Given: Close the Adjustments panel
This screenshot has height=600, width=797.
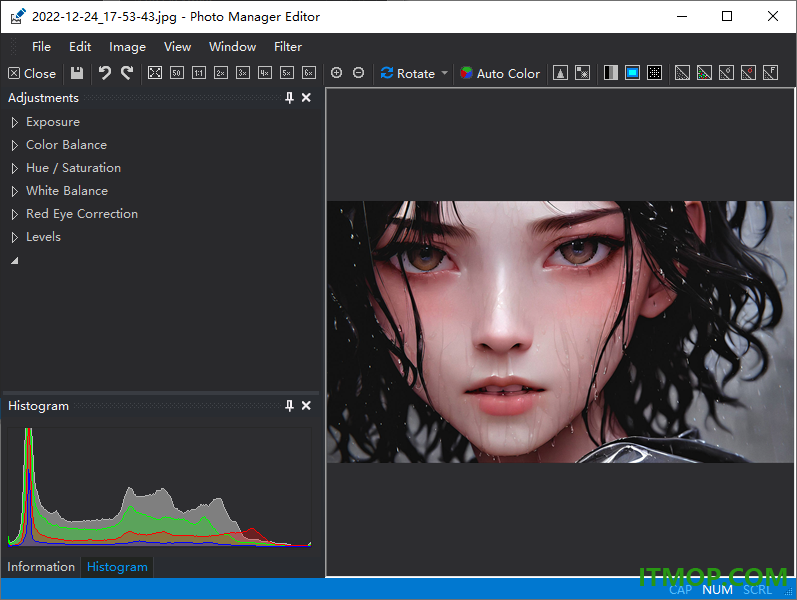Looking at the screenshot, I should click(306, 98).
